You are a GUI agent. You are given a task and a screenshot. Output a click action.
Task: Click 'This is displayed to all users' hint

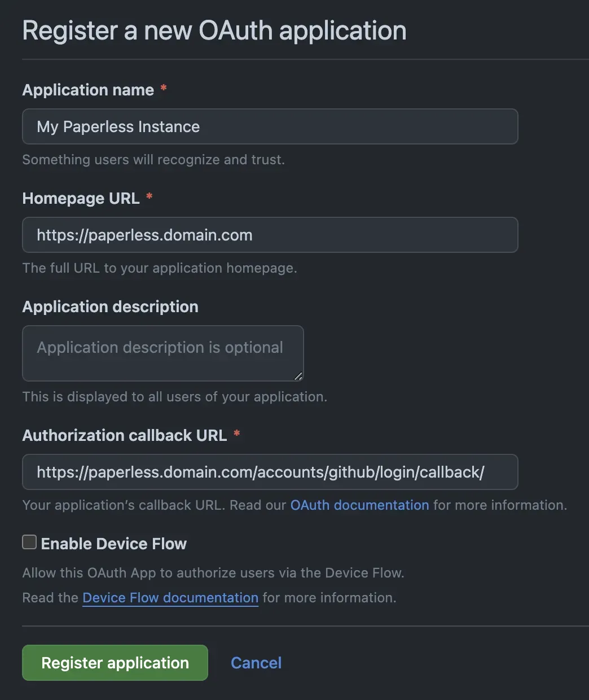tap(175, 397)
